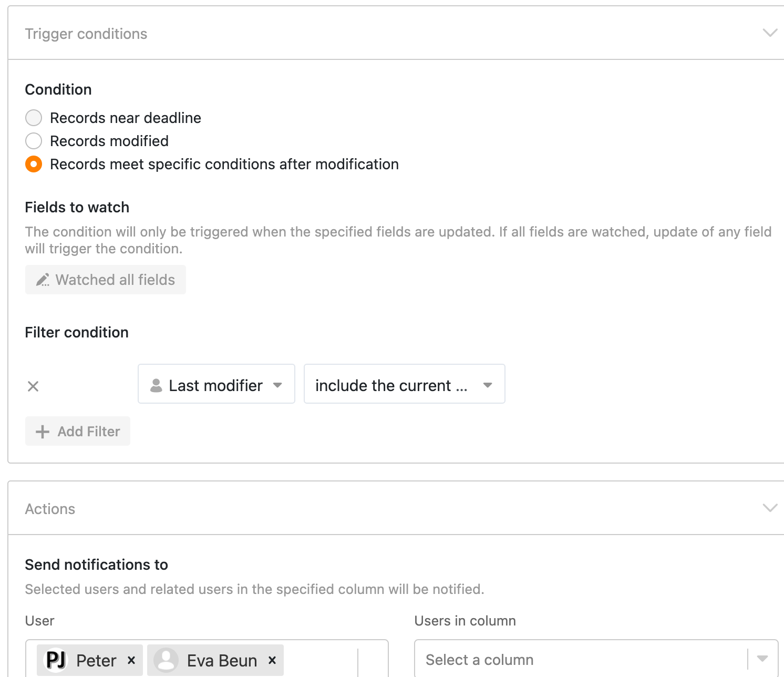The width and height of the screenshot is (784, 677).
Task: Click the person icon in Last modifier
Action: pos(156,386)
